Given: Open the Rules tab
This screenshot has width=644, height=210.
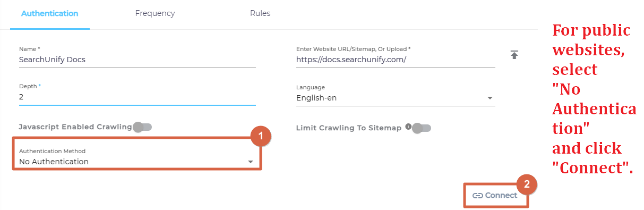Looking at the screenshot, I should pos(260,13).
